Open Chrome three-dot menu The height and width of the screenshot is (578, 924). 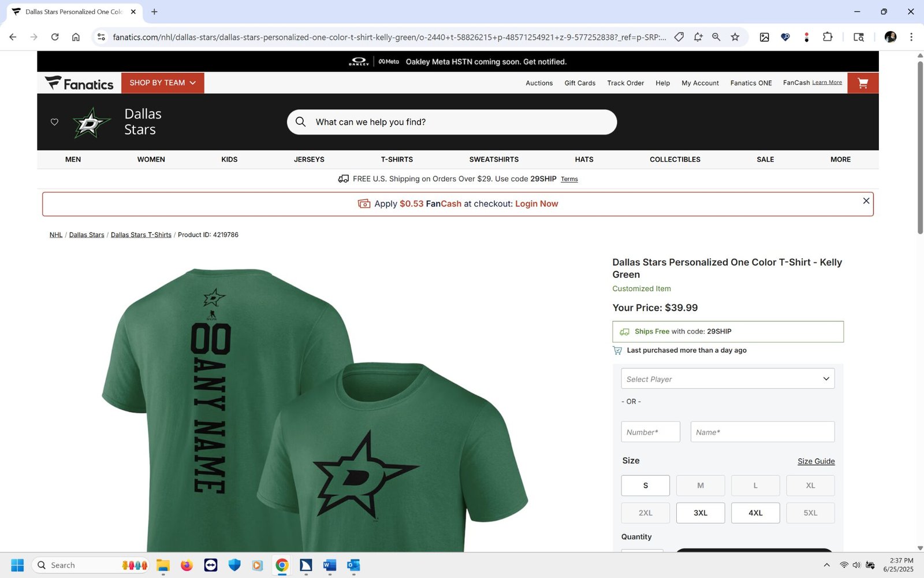(911, 37)
